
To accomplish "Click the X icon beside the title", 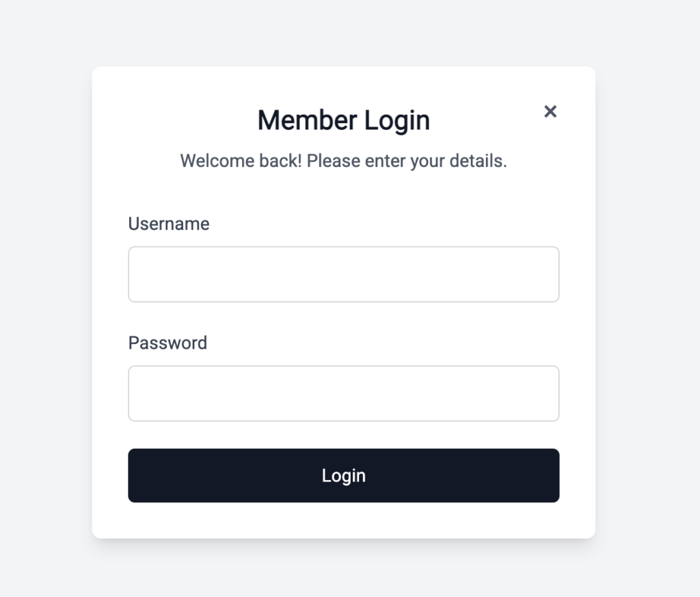I will point(550,111).
